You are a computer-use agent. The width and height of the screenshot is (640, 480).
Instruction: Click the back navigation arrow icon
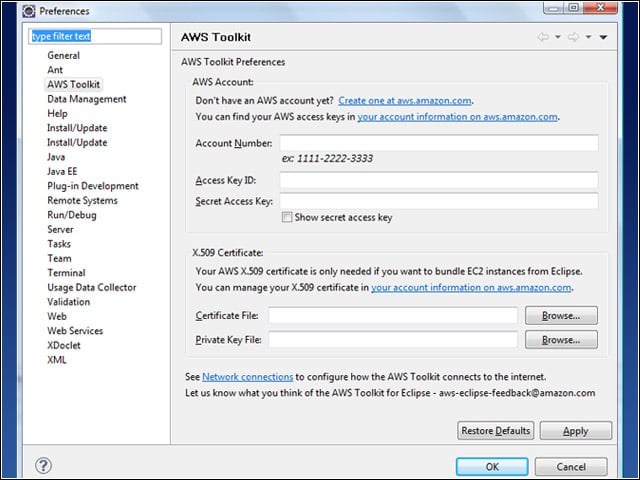tap(543, 37)
